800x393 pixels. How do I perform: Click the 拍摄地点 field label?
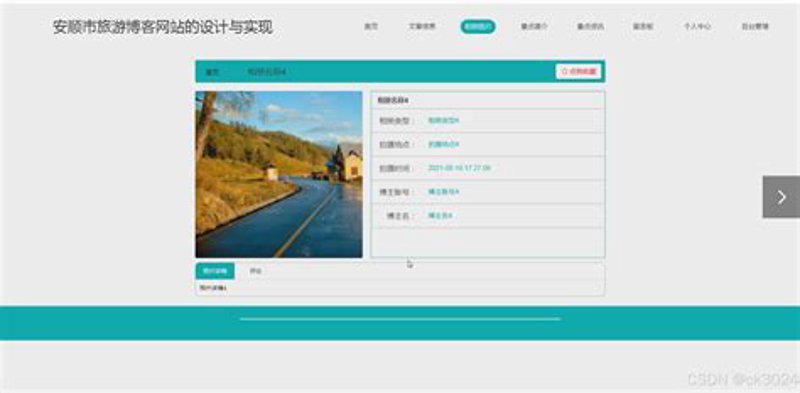[x=396, y=144]
